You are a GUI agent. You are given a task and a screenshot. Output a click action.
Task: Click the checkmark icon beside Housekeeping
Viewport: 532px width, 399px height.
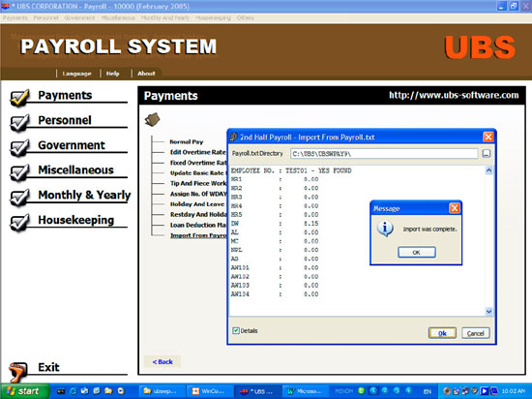tap(19, 223)
